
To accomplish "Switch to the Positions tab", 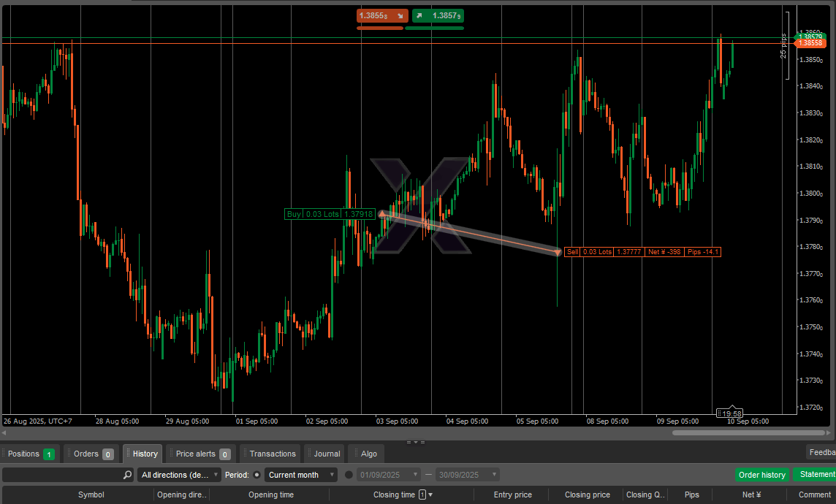I will tap(31, 454).
